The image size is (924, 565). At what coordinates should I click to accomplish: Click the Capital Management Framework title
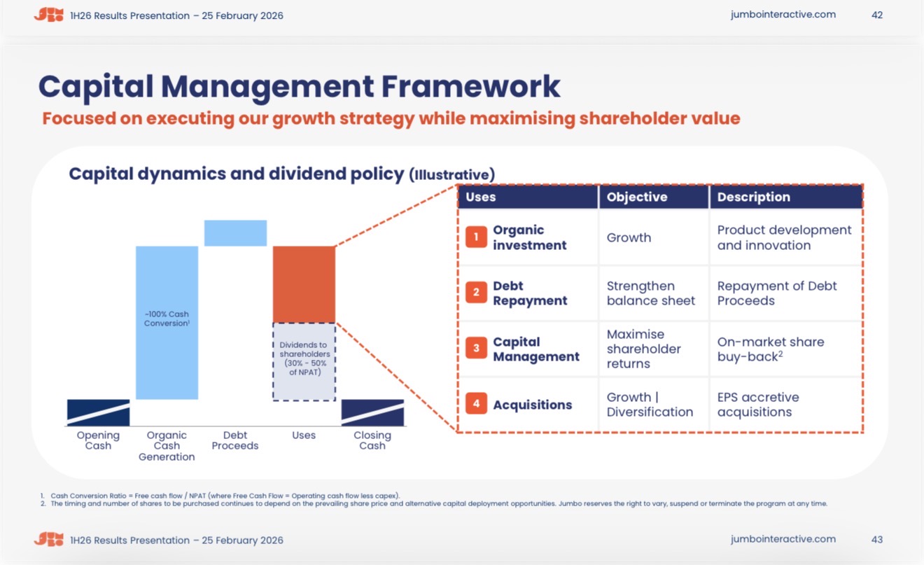click(x=300, y=85)
